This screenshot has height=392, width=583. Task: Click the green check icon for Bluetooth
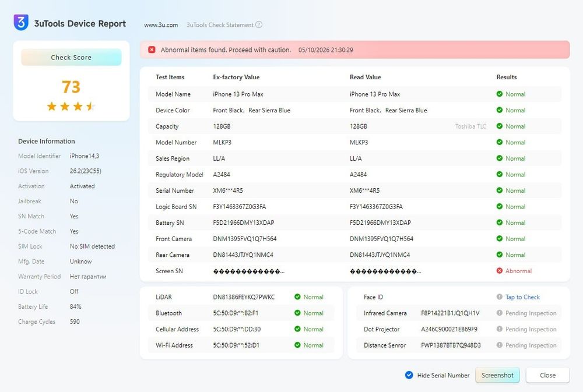pos(297,313)
